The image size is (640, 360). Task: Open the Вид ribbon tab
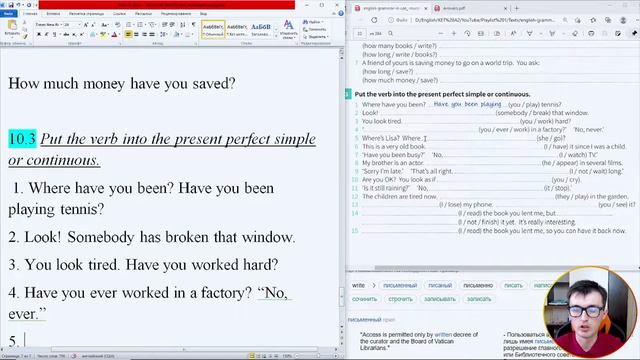203,13
